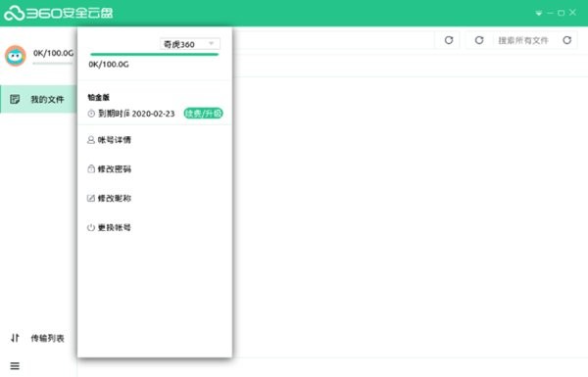Click the 到期时间 2020-02-23 expiry text

click(x=136, y=114)
